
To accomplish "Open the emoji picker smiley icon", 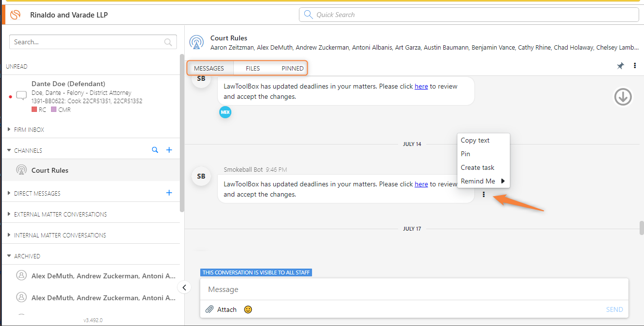I will [x=248, y=309].
